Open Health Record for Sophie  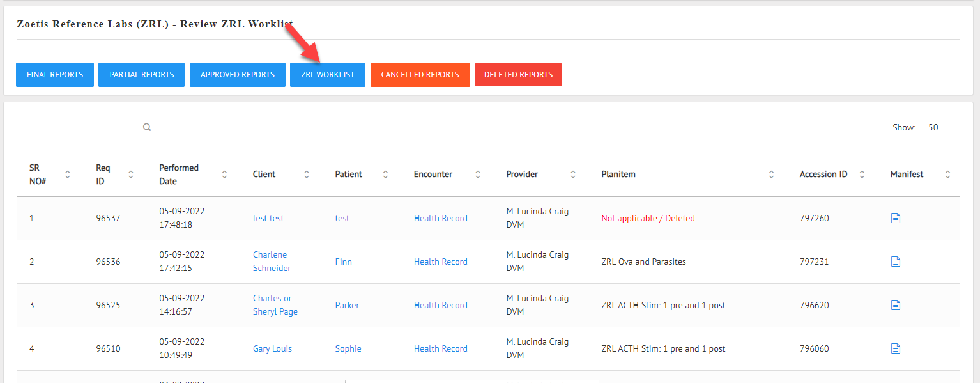[x=441, y=348]
